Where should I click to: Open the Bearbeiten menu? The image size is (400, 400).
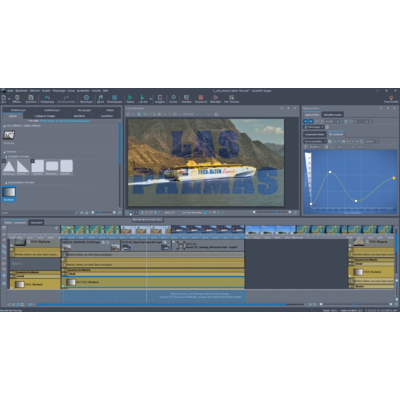pos(21,91)
